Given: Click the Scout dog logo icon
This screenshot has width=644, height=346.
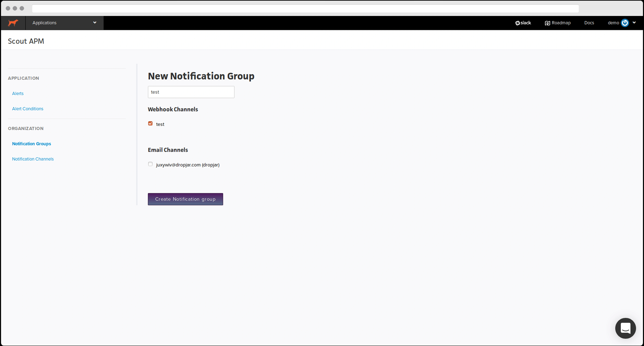Looking at the screenshot, I should coord(13,23).
